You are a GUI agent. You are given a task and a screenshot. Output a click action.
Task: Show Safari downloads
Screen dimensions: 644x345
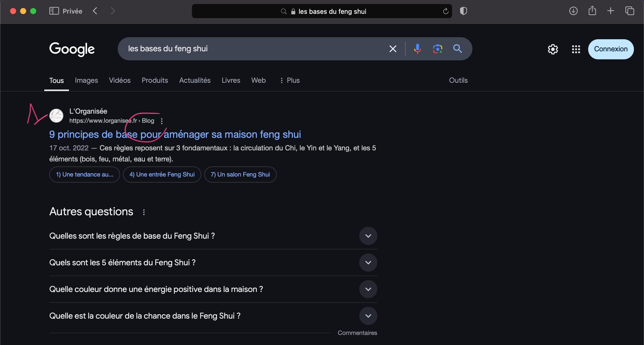tap(573, 11)
